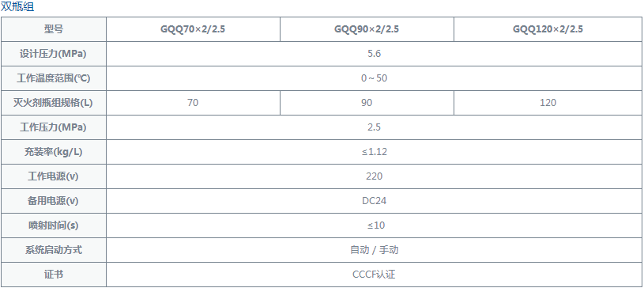Select the GQQ120×2/2.5 model header cell
The image size is (644, 288).
point(548,29)
